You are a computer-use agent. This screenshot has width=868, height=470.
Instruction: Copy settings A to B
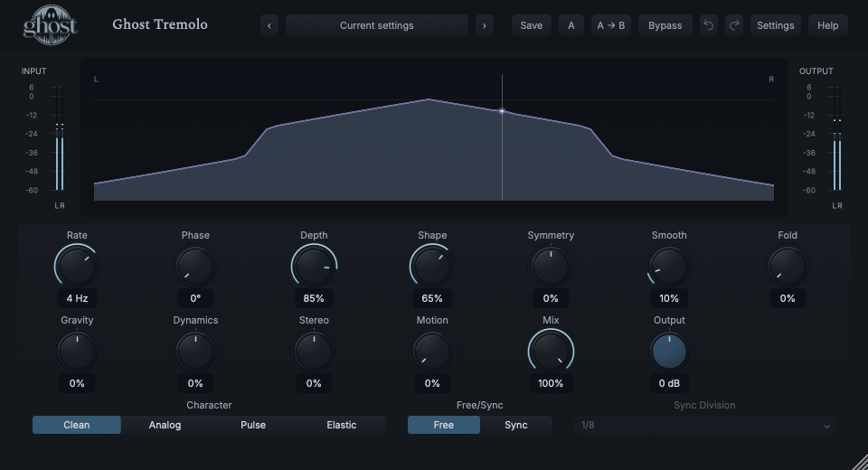point(610,25)
